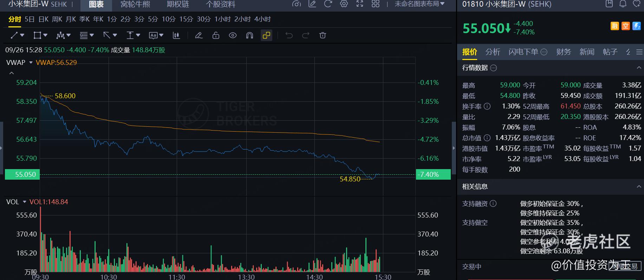Open chart settings gear icon
Screen dimensions: 644x280
[x=344, y=4]
